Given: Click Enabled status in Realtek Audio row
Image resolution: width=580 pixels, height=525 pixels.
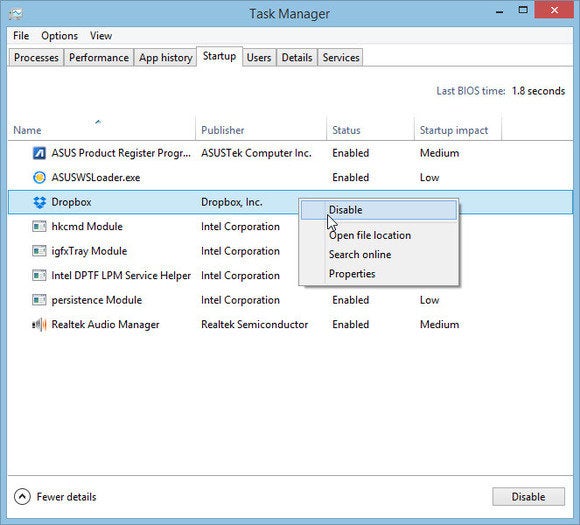Looking at the screenshot, I should tap(350, 325).
